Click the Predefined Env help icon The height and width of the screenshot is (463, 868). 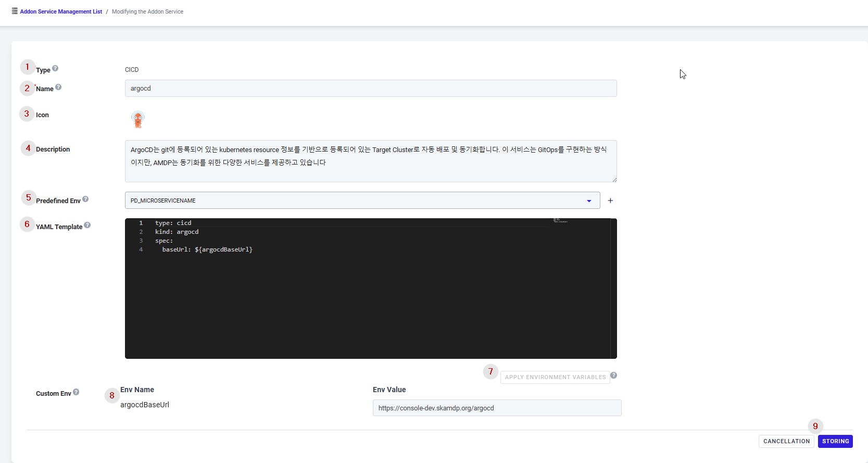(85, 199)
